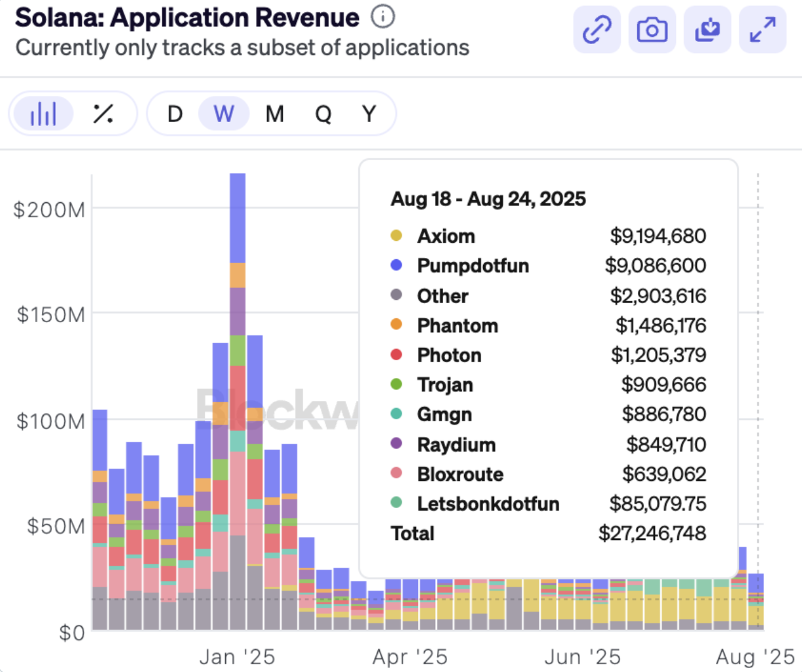Click the tallest bar in the chart
802x672 pixels.
[x=238, y=402]
